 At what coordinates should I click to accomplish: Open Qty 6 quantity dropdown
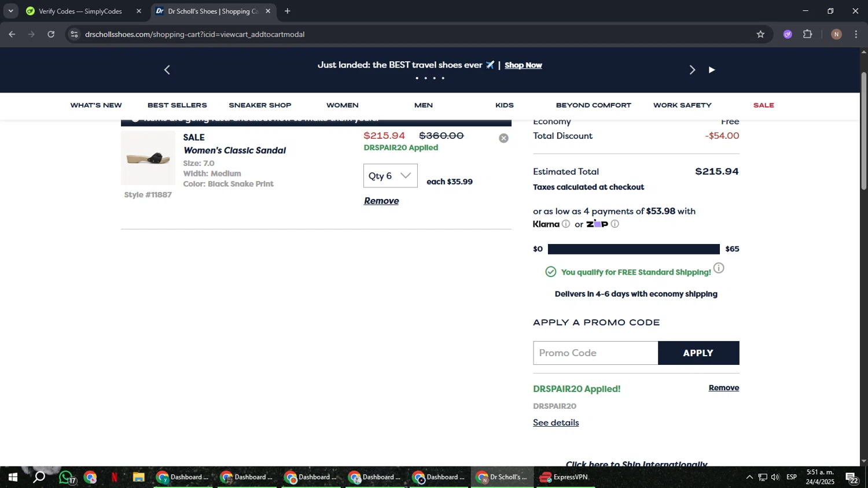(x=391, y=176)
